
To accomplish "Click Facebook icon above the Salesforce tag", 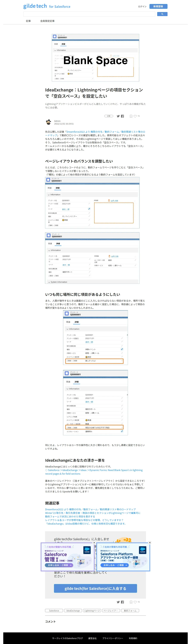I will 123,602.
